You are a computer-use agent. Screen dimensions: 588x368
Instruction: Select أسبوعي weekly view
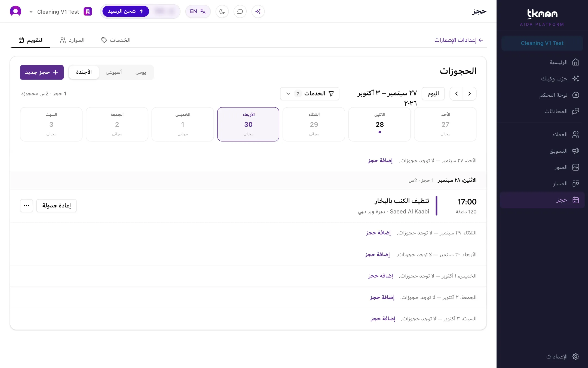(114, 72)
